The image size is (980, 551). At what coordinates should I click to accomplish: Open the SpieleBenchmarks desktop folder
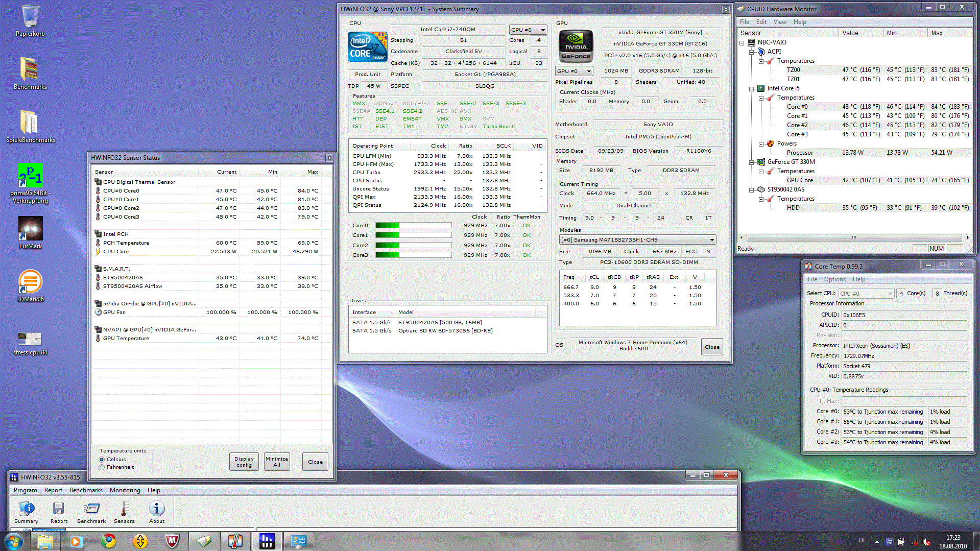point(30,126)
